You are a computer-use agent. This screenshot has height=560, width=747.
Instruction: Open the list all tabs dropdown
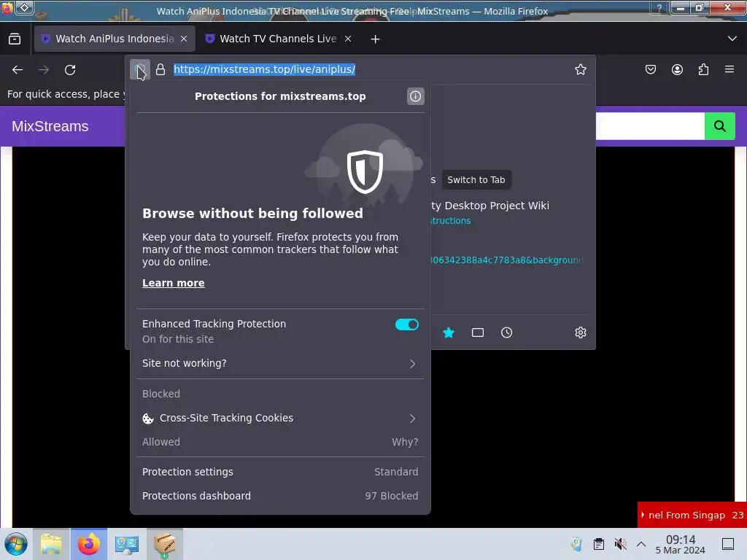(732, 39)
